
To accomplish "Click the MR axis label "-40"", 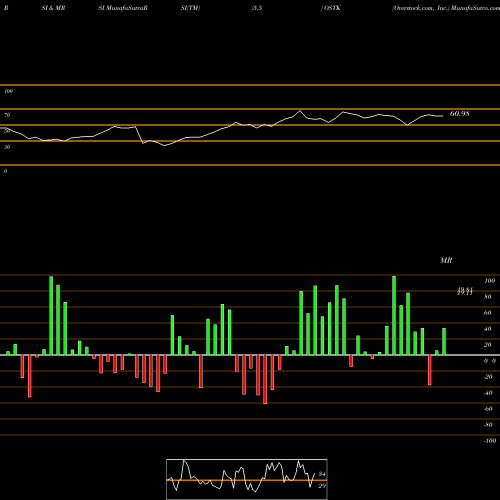I will point(488,393).
